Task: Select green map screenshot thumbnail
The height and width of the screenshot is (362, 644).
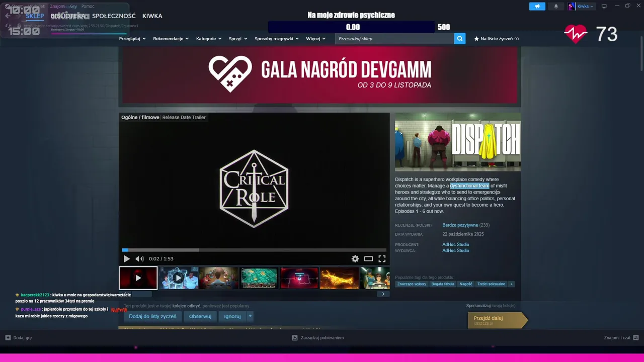Action: coord(259,278)
